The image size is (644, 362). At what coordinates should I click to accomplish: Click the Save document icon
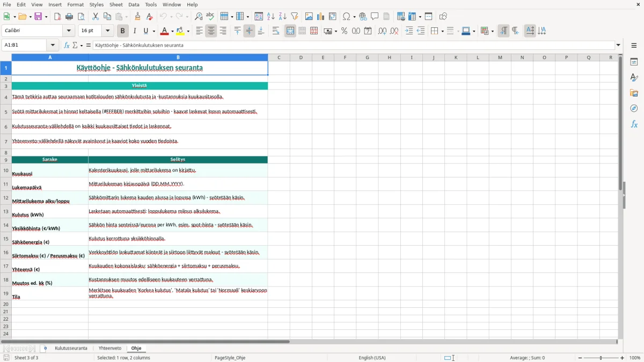(38, 17)
